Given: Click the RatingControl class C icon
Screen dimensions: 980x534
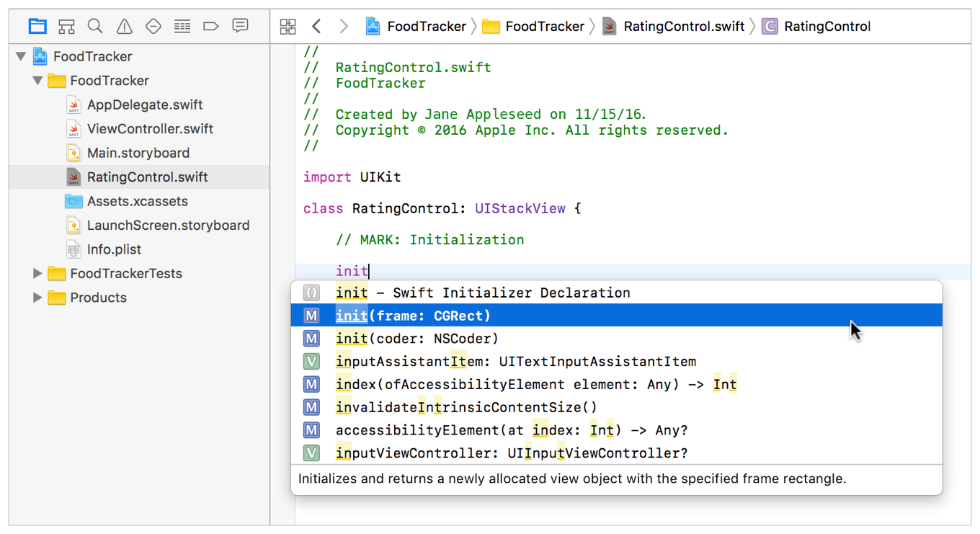Looking at the screenshot, I should click(770, 27).
